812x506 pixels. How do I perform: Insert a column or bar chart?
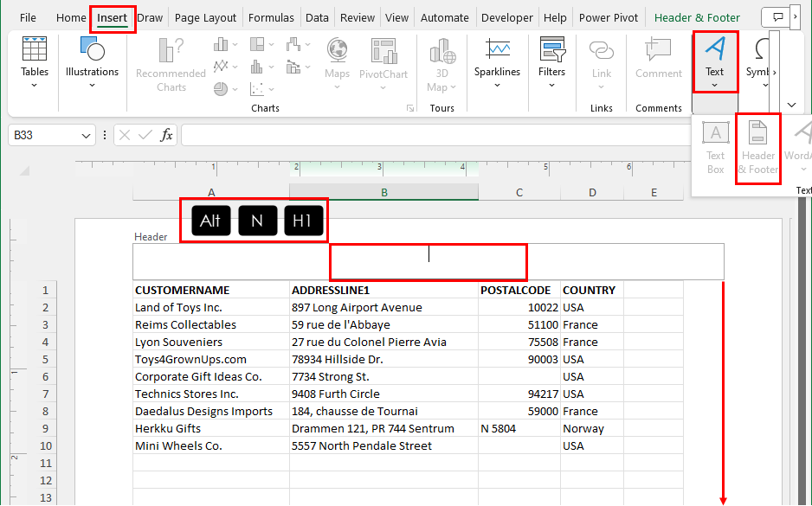225,44
